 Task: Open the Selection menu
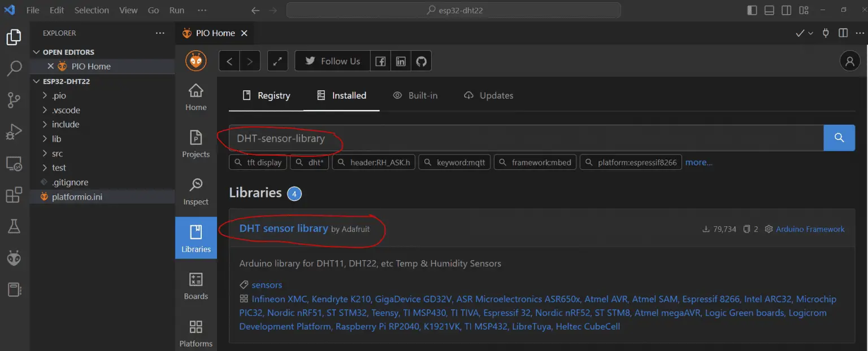[92, 10]
